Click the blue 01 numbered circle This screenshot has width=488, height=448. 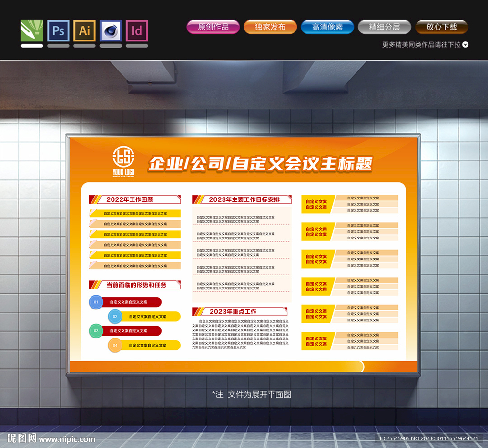pyautogui.click(x=96, y=302)
